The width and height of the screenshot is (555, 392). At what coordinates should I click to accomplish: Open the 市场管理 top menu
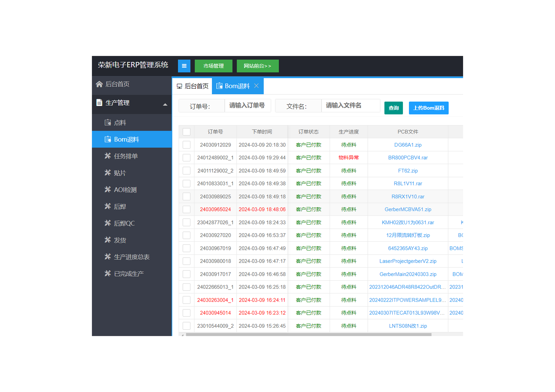(213, 66)
